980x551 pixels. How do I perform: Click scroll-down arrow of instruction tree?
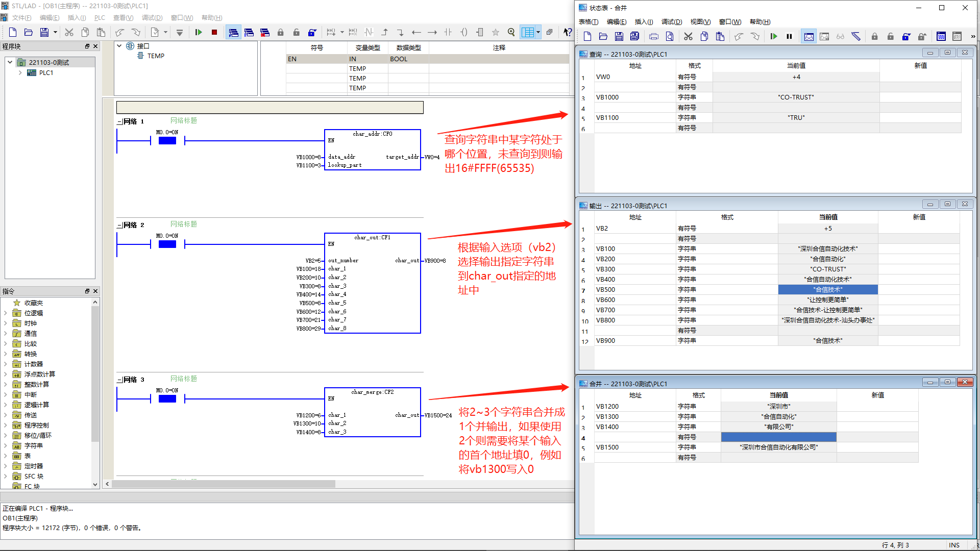tap(95, 485)
